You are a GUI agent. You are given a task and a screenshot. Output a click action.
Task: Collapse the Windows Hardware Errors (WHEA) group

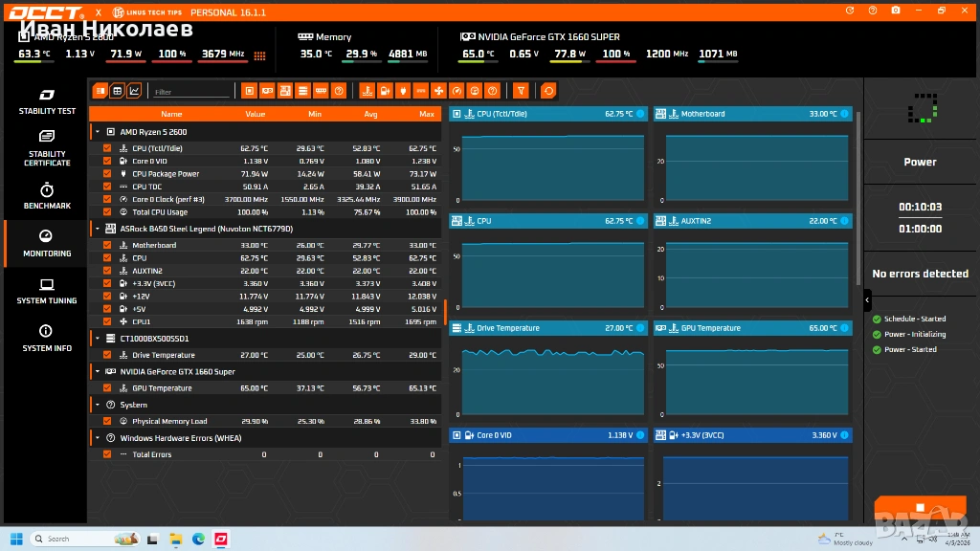pyautogui.click(x=98, y=438)
